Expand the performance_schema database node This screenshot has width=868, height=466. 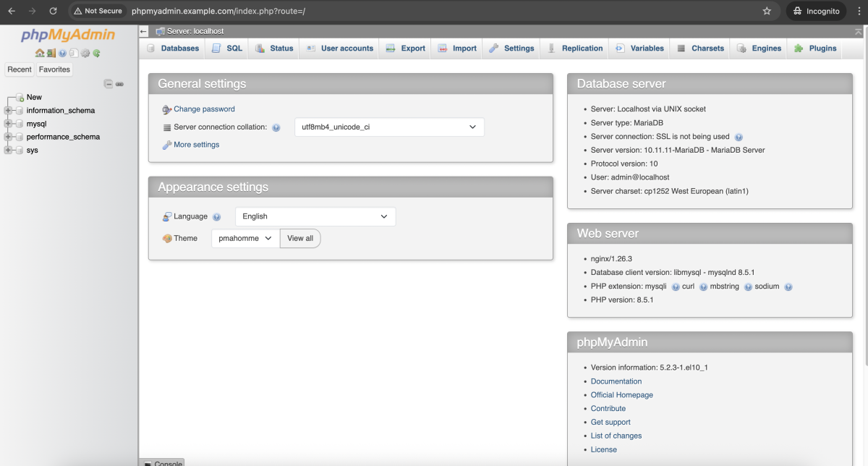(x=9, y=137)
